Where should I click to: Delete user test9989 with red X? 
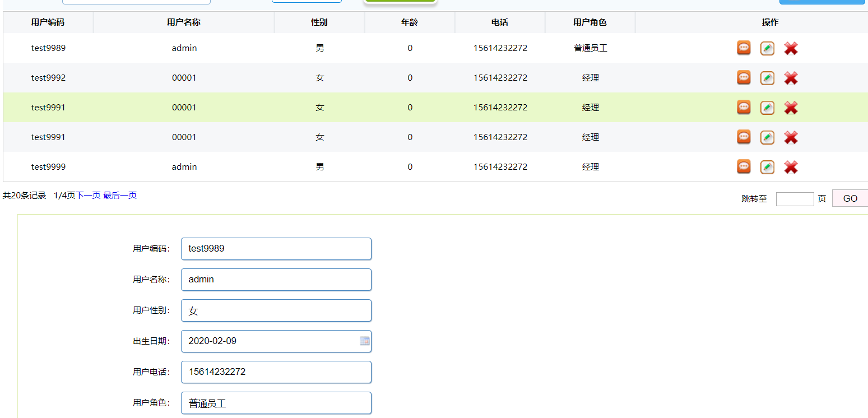(x=791, y=49)
